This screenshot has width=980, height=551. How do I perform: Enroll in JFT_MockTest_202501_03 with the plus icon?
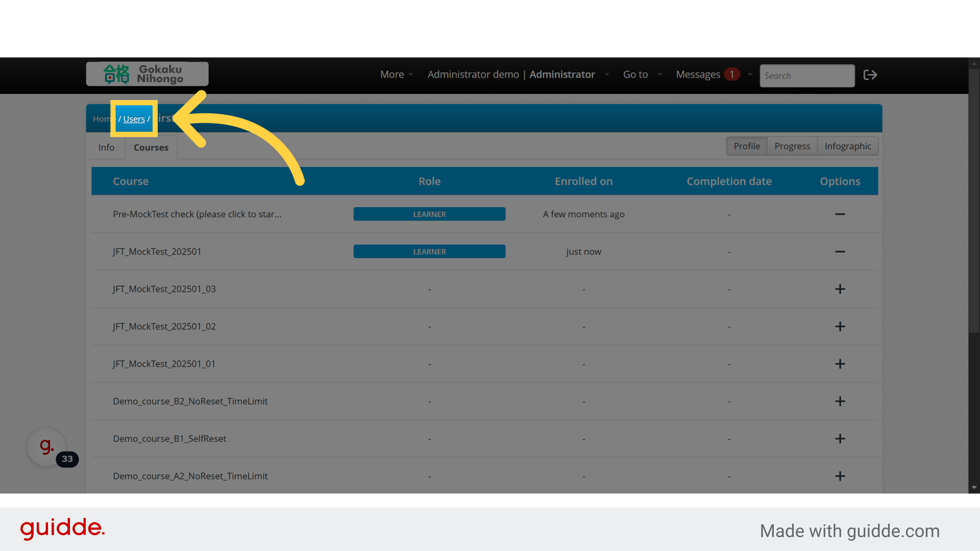tap(840, 289)
